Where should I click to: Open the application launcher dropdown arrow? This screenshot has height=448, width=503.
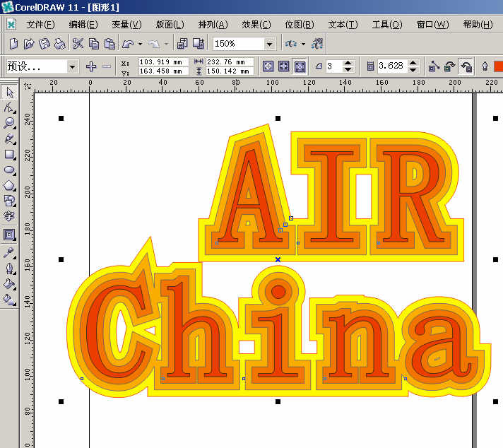tap(304, 44)
